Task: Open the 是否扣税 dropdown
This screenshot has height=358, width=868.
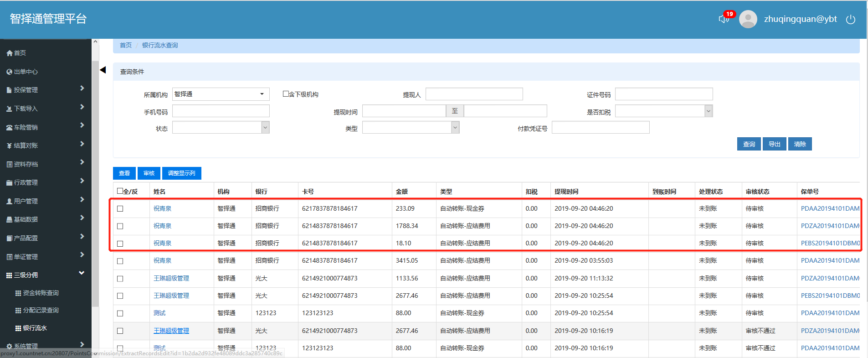Action: pyautogui.click(x=663, y=111)
